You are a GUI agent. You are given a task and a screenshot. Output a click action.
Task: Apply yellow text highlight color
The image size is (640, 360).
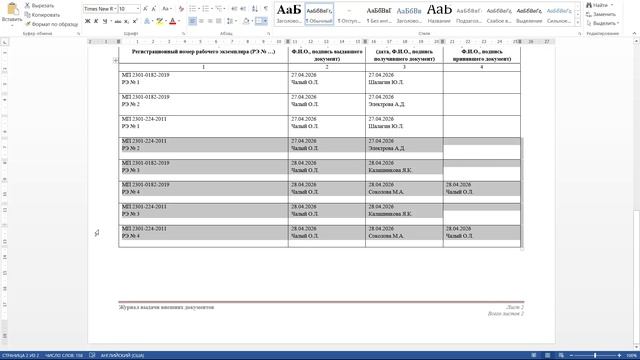[x=159, y=21]
